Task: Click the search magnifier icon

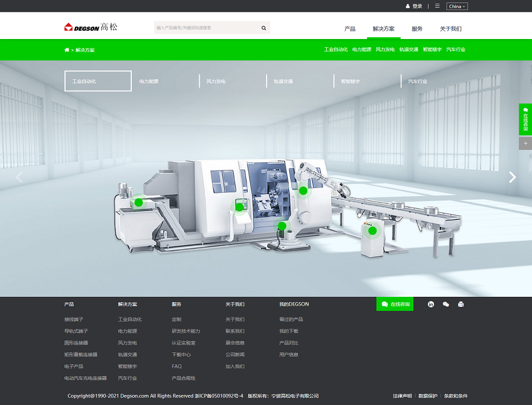Action: coord(264,28)
